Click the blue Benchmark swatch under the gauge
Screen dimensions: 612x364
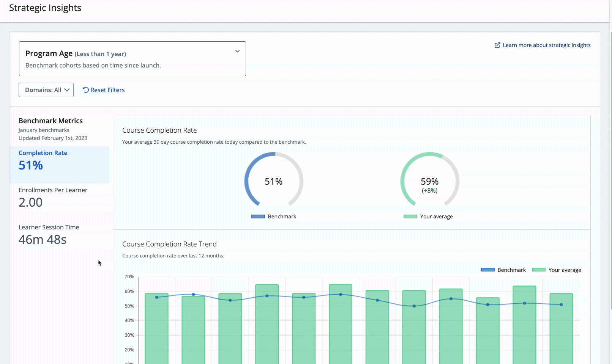coord(258,217)
